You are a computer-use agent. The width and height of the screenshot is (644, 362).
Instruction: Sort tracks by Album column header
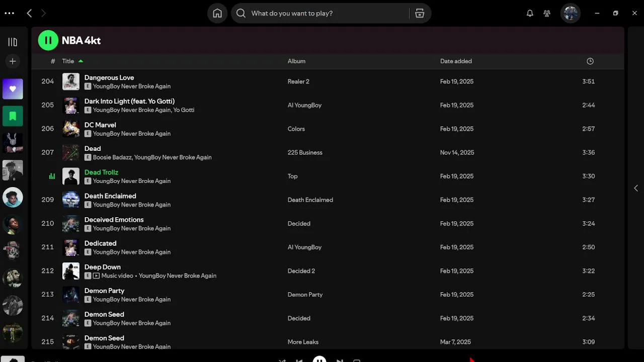point(296,61)
